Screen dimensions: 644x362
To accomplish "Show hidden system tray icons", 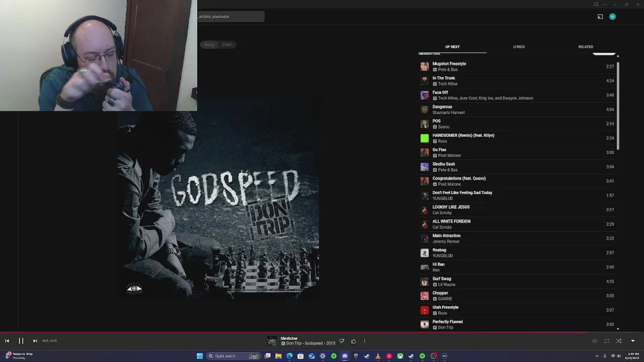I will [x=597, y=356].
